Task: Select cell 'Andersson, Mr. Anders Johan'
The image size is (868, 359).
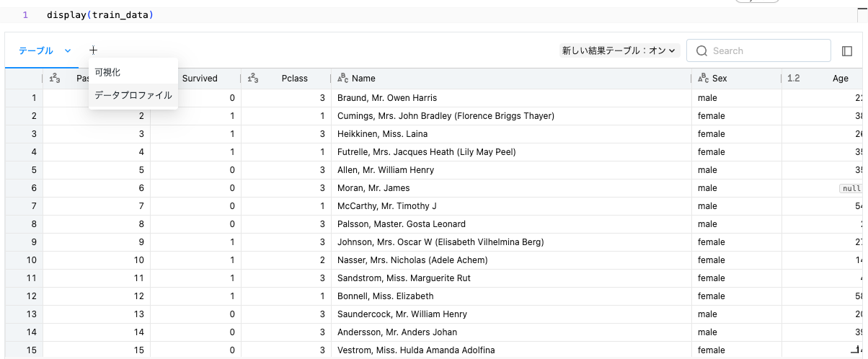Action: click(x=511, y=332)
